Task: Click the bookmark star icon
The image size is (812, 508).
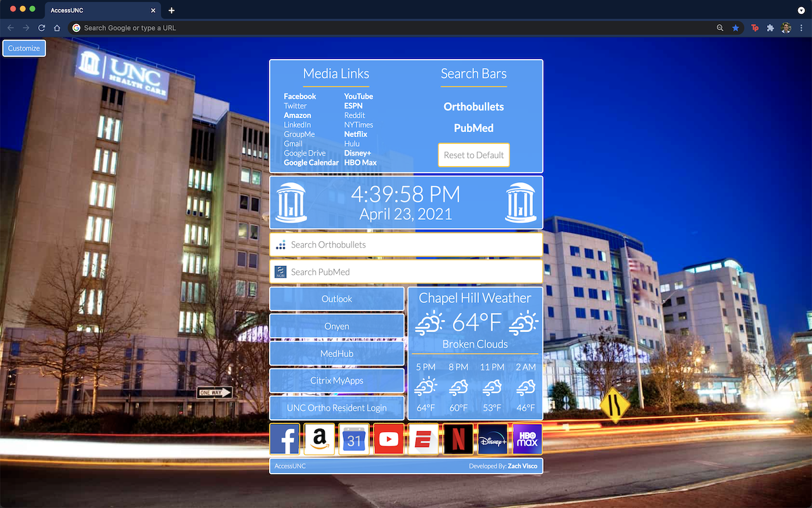Action: tap(735, 28)
